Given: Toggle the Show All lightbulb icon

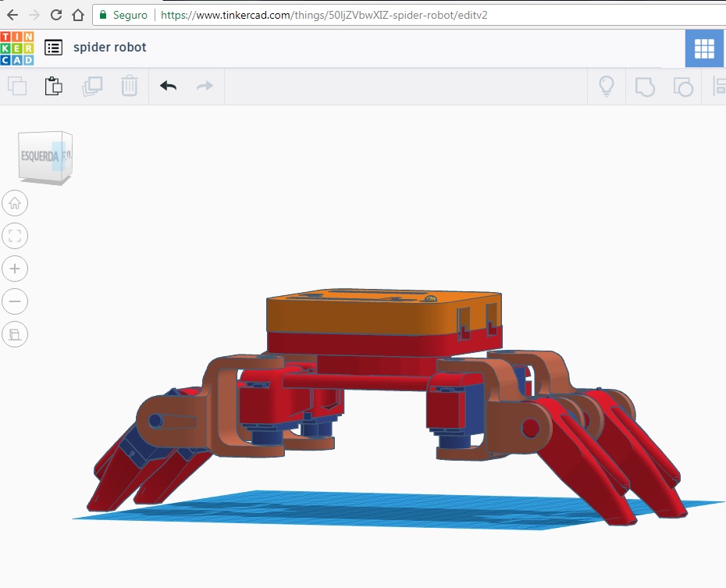Looking at the screenshot, I should 607,86.
